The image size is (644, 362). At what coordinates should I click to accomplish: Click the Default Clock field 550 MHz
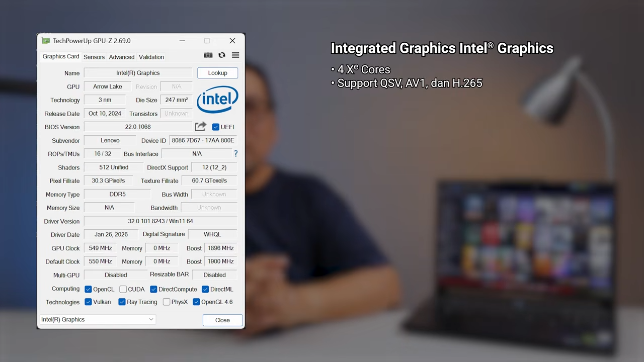tap(101, 261)
